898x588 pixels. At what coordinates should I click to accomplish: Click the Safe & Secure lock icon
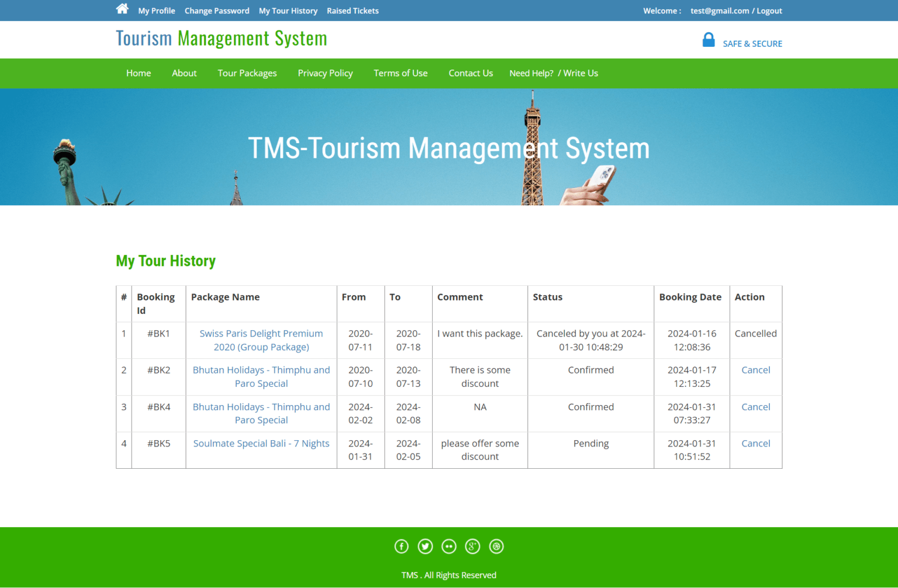point(708,40)
